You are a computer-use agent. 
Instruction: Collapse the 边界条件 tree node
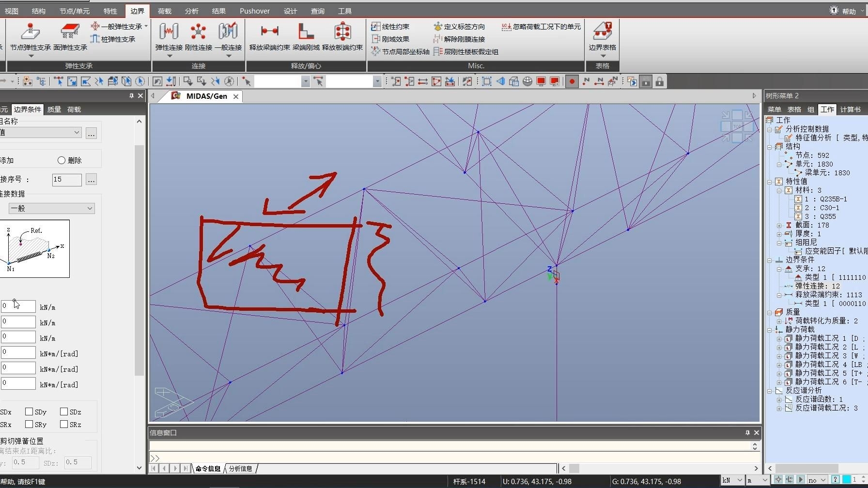(770, 260)
